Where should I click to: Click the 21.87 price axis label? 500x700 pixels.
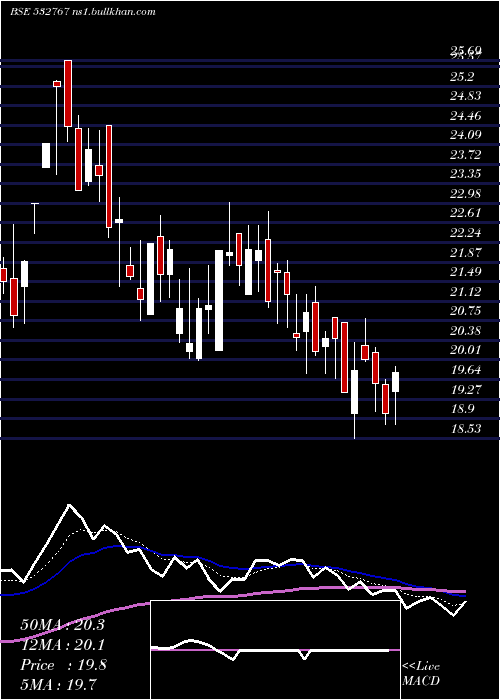tap(466, 253)
